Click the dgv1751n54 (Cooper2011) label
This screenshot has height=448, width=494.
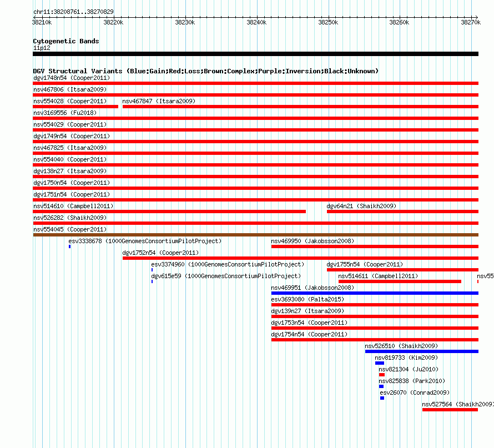72,194
